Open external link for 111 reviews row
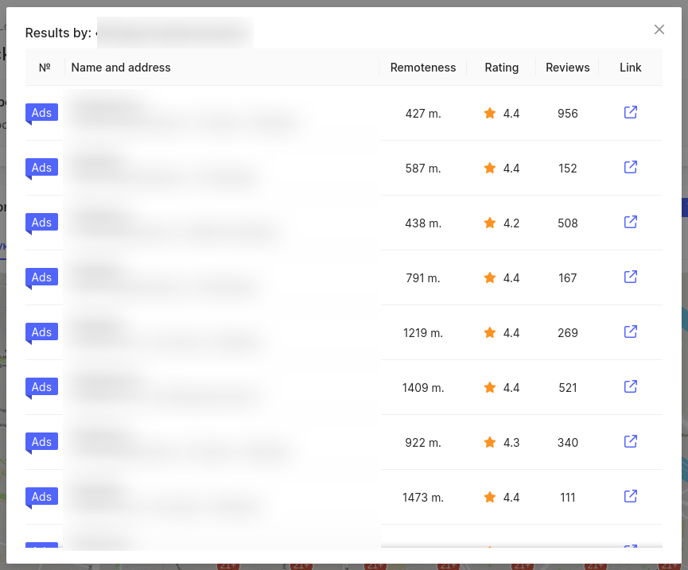This screenshot has height=570, width=688. tap(630, 497)
